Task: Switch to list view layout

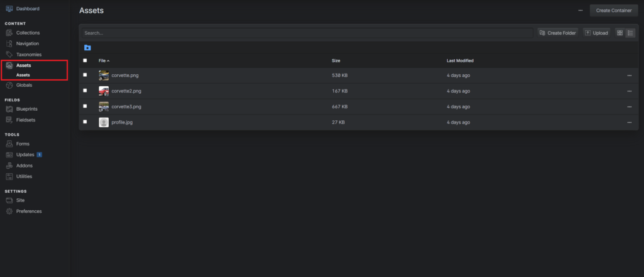Action: [630, 33]
